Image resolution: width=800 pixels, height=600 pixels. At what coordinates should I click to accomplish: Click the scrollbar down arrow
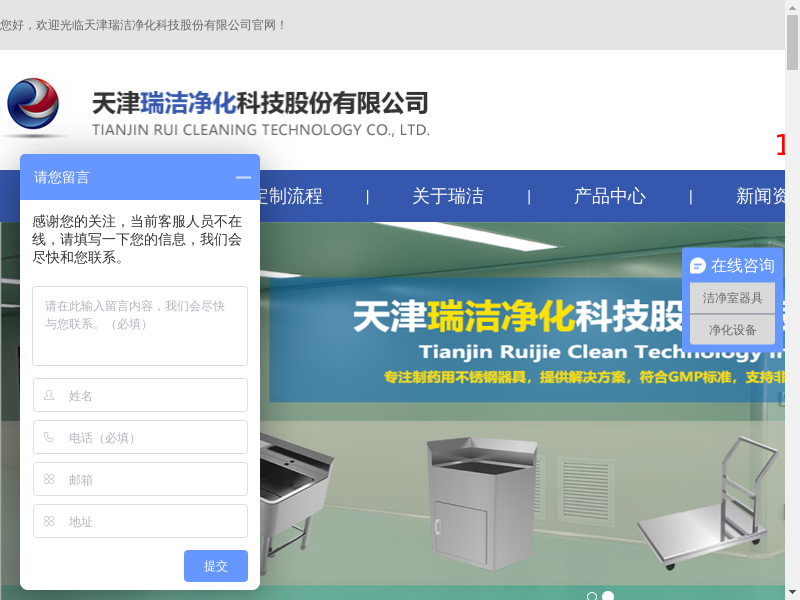click(x=792, y=594)
